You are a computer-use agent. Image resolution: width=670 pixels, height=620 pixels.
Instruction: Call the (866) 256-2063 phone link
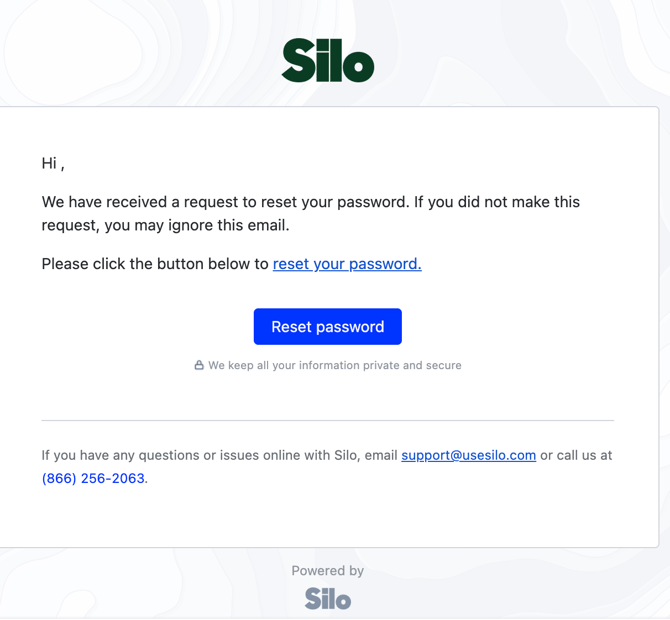(x=93, y=478)
